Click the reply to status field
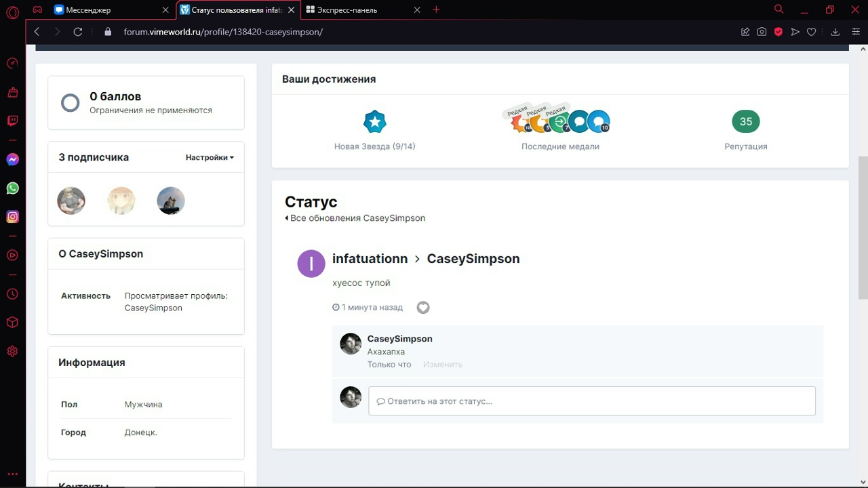This screenshot has height=488, width=868. pos(591,401)
